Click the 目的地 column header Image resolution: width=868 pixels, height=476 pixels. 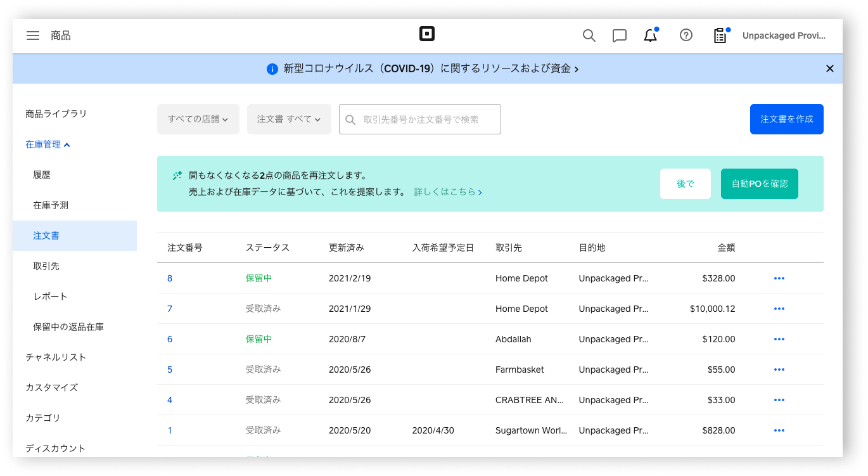[592, 248]
